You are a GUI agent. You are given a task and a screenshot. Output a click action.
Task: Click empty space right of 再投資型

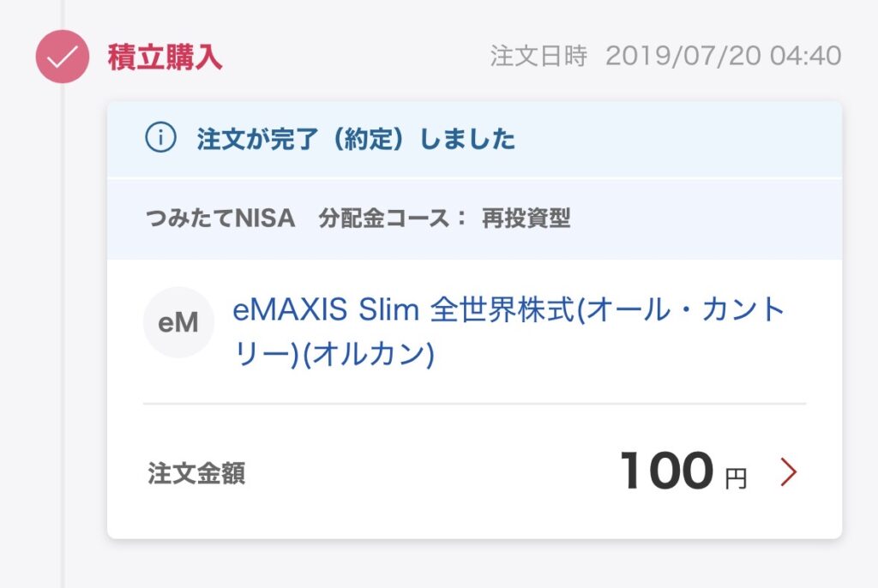pyautogui.click(x=703, y=219)
